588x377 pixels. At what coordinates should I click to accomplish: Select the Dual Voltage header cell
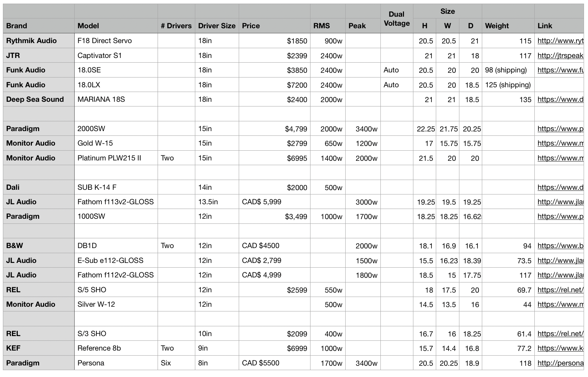pyautogui.click(x=397, y=19)
